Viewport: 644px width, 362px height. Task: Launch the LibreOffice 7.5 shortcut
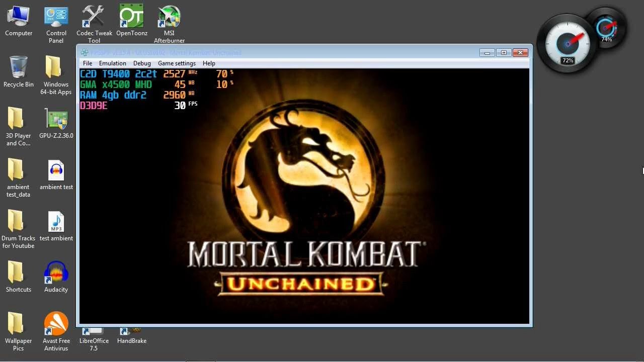[94, 339]
